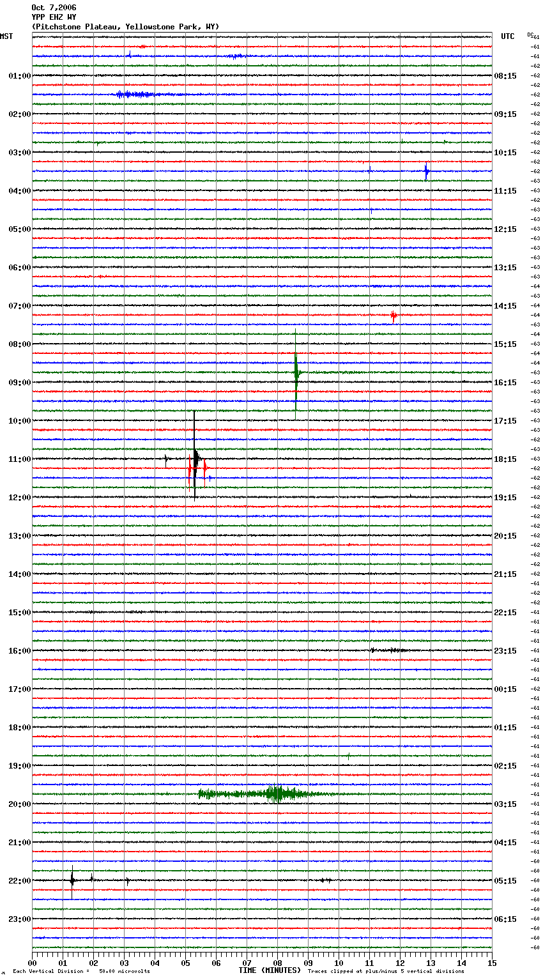This screenshot has height=980, width=543.
Task: Click the 10:15 UTC time label
Action: [505, 153]
